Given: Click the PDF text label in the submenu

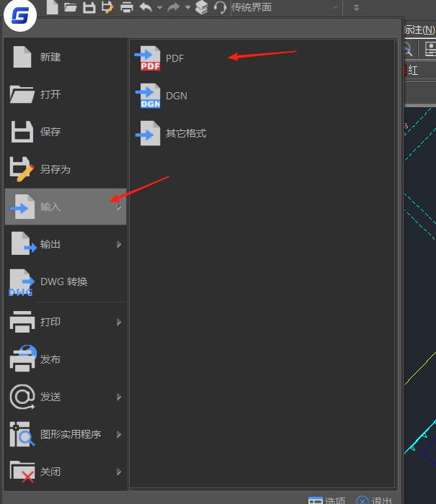Looking at the screenshot, I should click(x=174, y=58).
